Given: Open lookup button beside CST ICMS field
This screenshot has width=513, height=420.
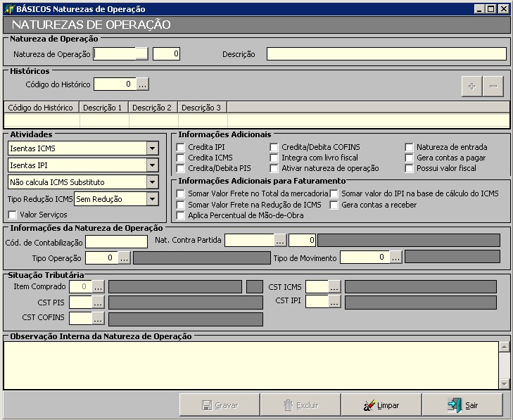Looking at the screenshot, I should [x=334, y=286].
